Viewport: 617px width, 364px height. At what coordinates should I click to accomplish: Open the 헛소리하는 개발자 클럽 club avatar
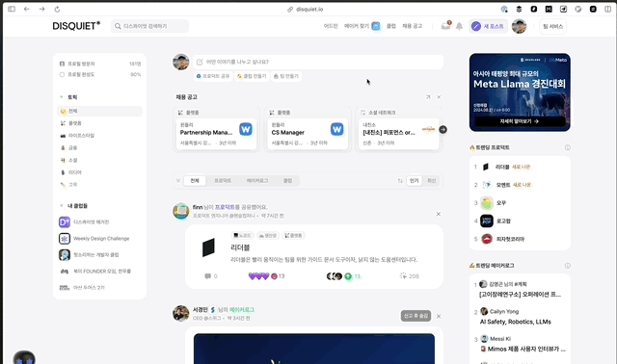[65, 255]
